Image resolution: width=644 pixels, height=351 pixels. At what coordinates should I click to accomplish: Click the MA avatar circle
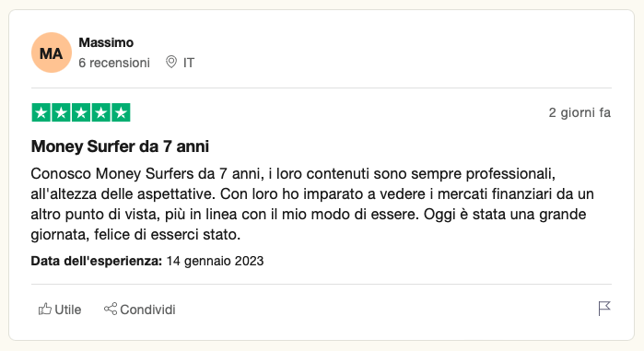(52, 53)
